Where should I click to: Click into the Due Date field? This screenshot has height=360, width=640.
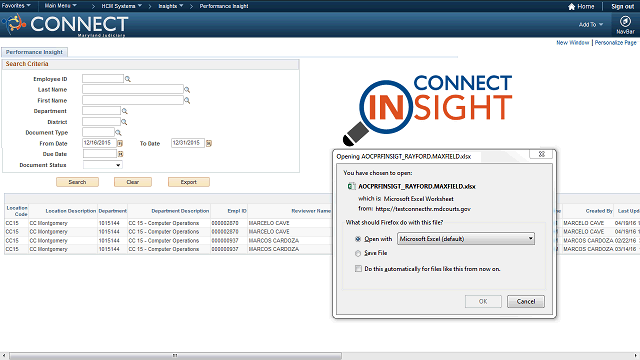(x=100, y=154)
